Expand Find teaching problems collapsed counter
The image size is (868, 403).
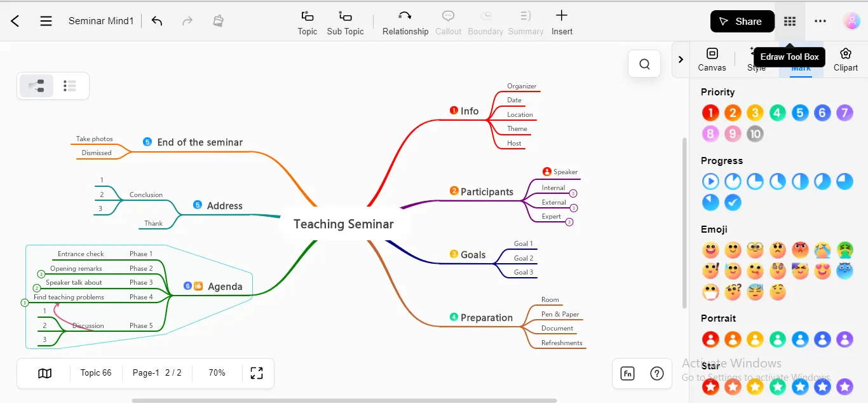25,303
